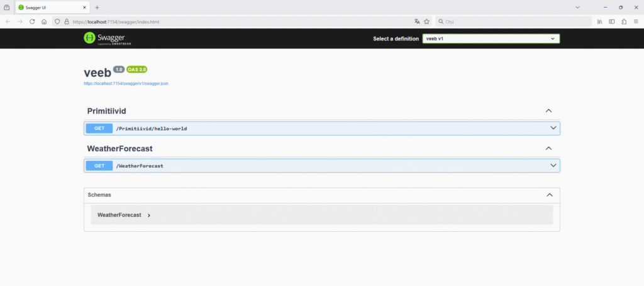Collapse the WeatherForecast endpoints section

[x=548, y=149]
